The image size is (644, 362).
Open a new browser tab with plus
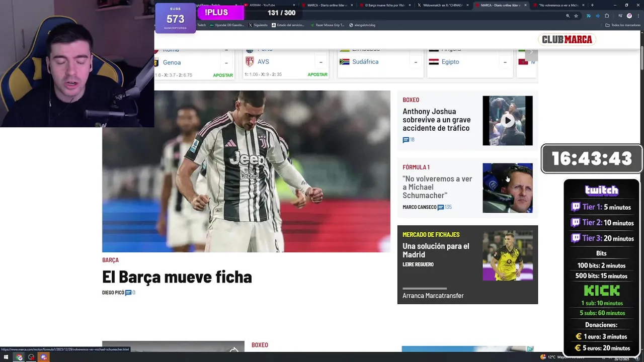592,5
